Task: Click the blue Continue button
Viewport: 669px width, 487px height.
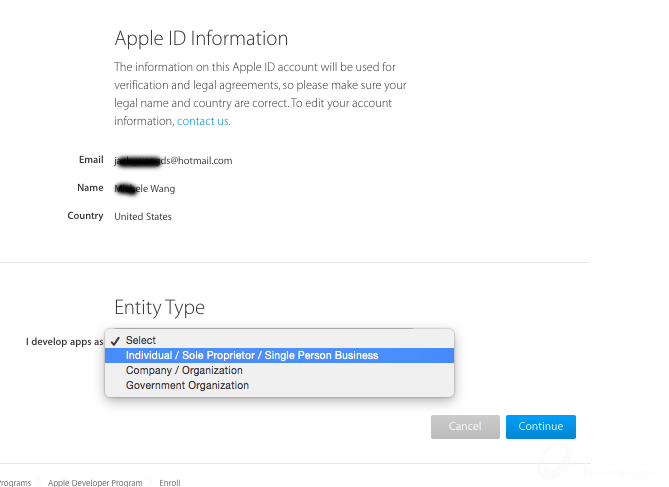Action: pos(540,426)
